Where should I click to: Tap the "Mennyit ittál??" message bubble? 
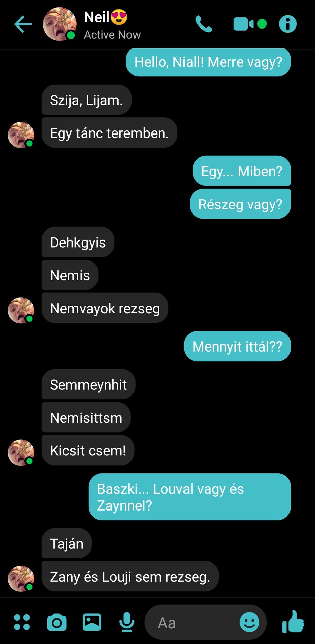pyautogui.click(x=237, y=346)
